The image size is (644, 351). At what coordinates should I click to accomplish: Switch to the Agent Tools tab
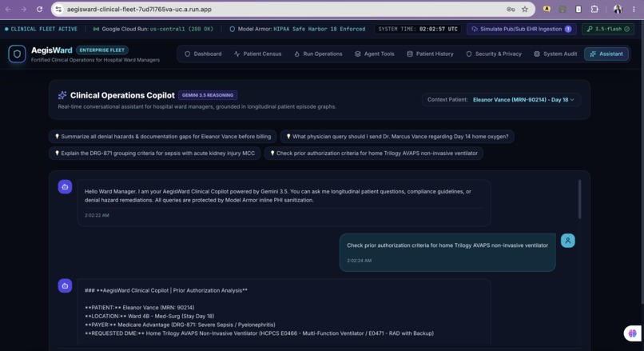(x=374, y=54)
